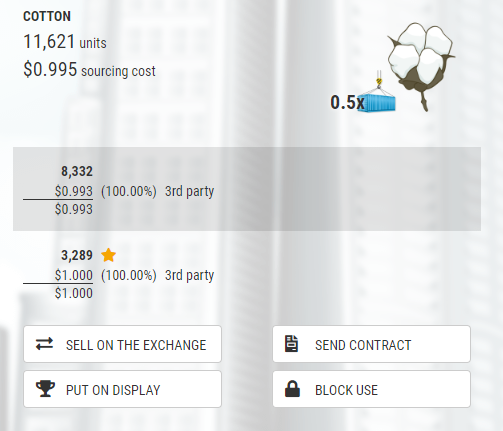This screenshot has height=431, width=503.
Task: Click the $0.995 sourcing cost text
Action: point(89,70)
